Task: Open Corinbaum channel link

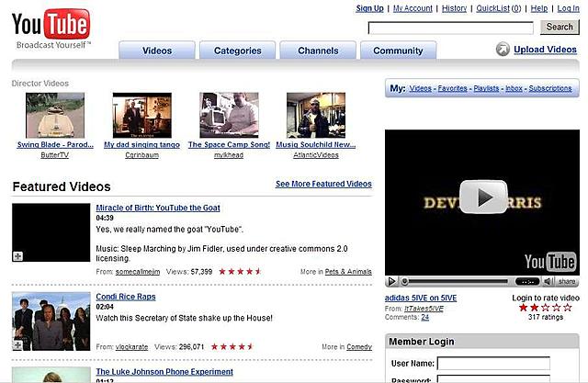Action: click(x=141, y=155)
